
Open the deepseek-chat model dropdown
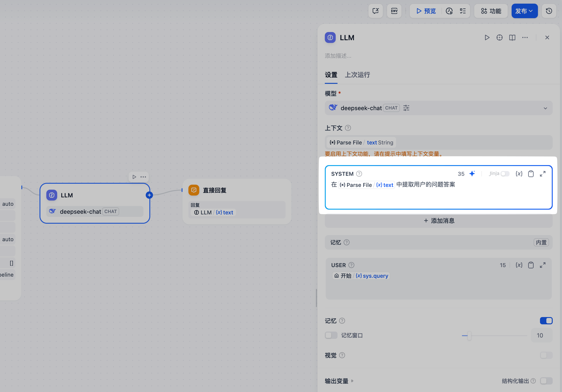(545, 108)
